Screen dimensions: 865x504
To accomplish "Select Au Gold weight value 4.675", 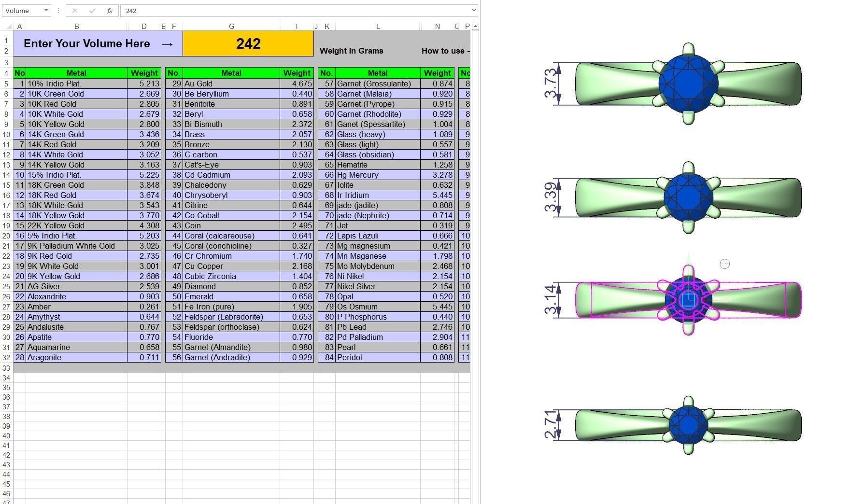I will pos(297,84).
